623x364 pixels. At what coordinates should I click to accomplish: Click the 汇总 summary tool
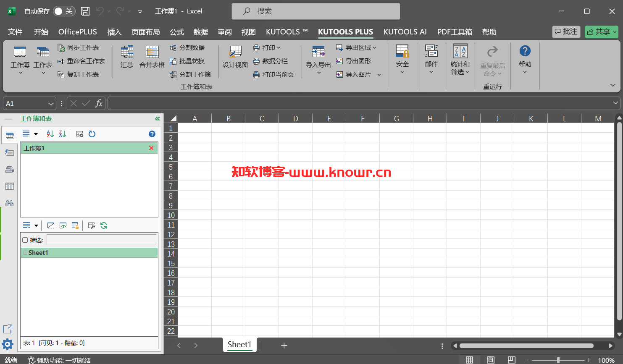pos(127,57)
